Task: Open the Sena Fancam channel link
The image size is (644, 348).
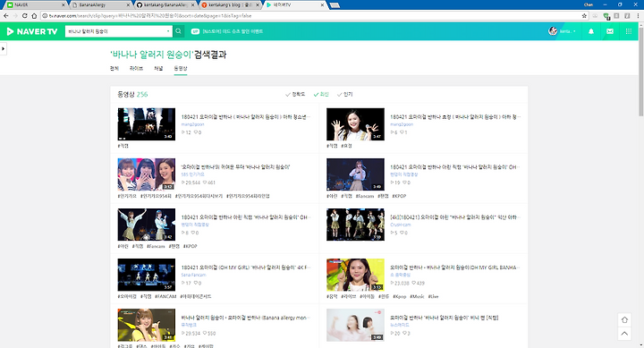Action: click(x=193, y=275)
